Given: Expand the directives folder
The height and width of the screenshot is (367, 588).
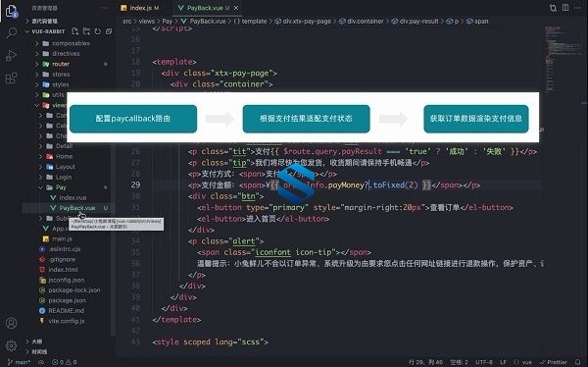Looking at the screenshot, I should pyautogui.click(x=37, y=54).
